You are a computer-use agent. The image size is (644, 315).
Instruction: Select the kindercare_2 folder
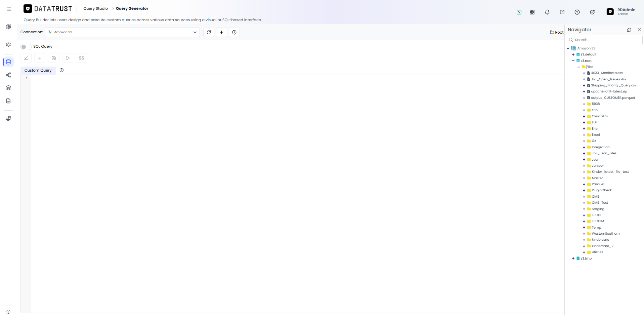(602, 246)
